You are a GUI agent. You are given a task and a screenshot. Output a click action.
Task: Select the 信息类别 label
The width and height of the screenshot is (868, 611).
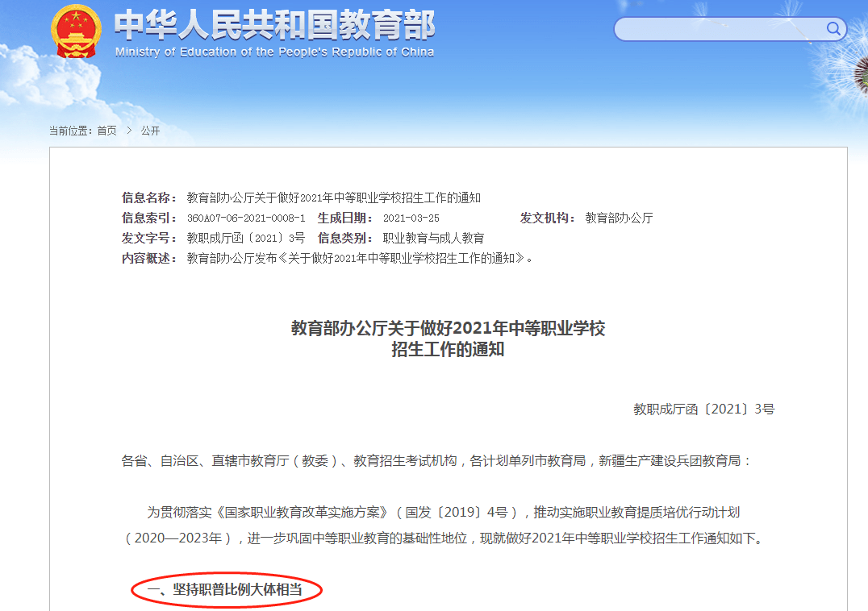tap(345, 238)
